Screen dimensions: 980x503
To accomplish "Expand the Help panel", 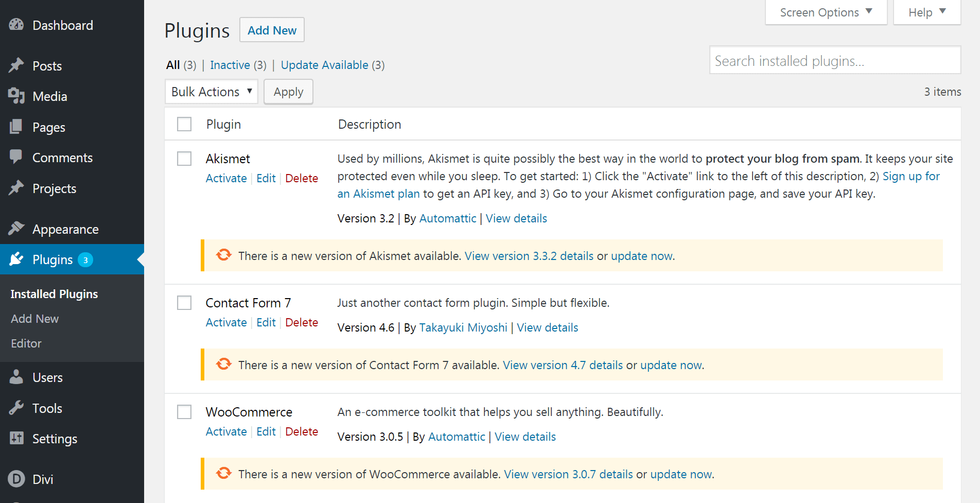I will (x=927, y=12).
